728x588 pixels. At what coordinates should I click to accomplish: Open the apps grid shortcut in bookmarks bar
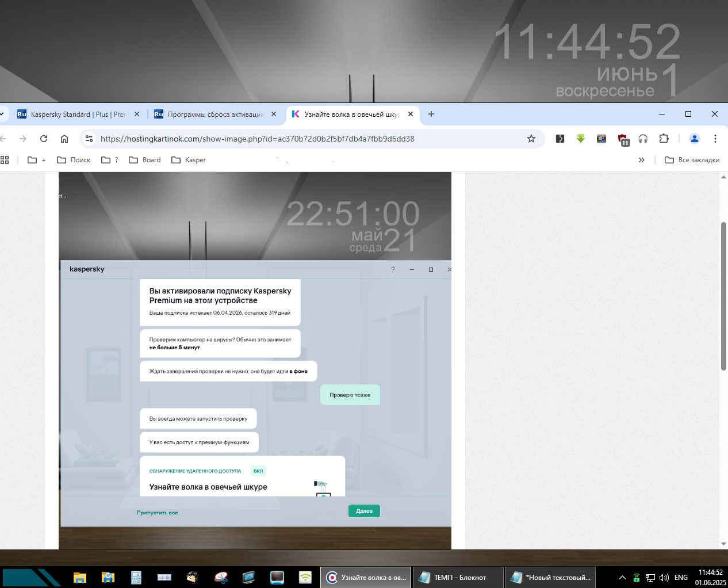(x=5, y=160)
